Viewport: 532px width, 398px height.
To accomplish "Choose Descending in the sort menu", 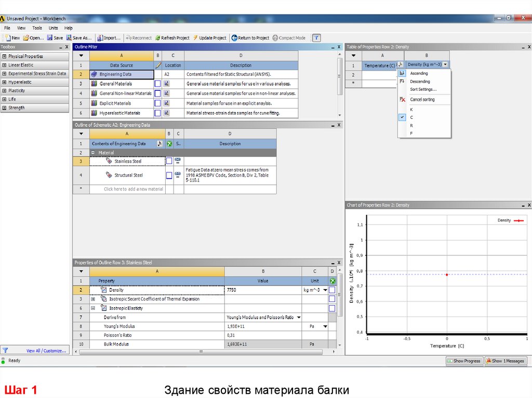I will pyautogui.click(x=420, y=81).
